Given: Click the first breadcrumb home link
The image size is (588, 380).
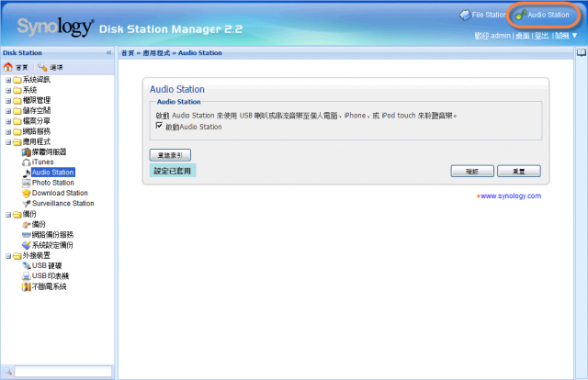Looking at the screenshot, I should 128,53.
